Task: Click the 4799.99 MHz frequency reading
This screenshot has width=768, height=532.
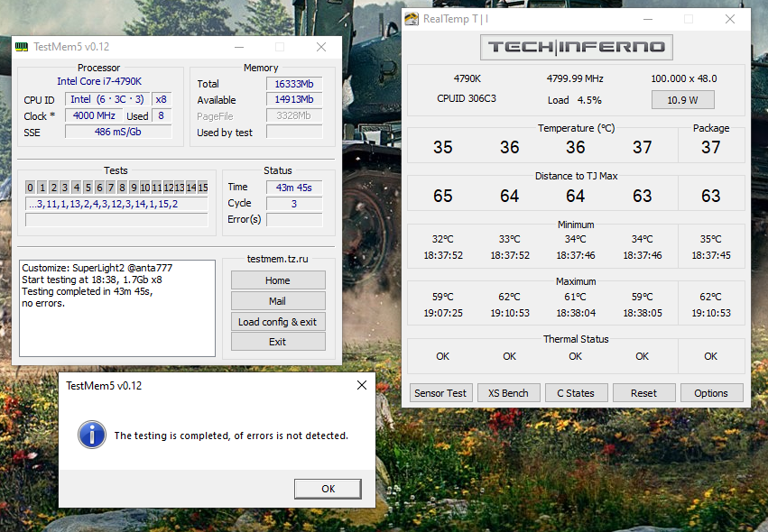Action: coord(575,78)
